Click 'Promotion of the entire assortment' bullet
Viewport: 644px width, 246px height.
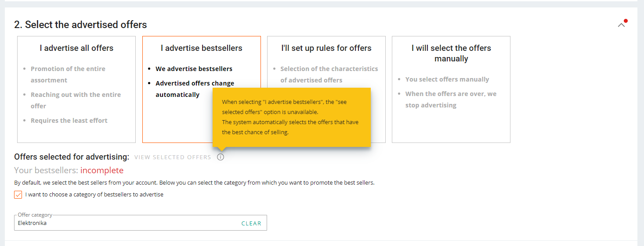click(68, 75)
